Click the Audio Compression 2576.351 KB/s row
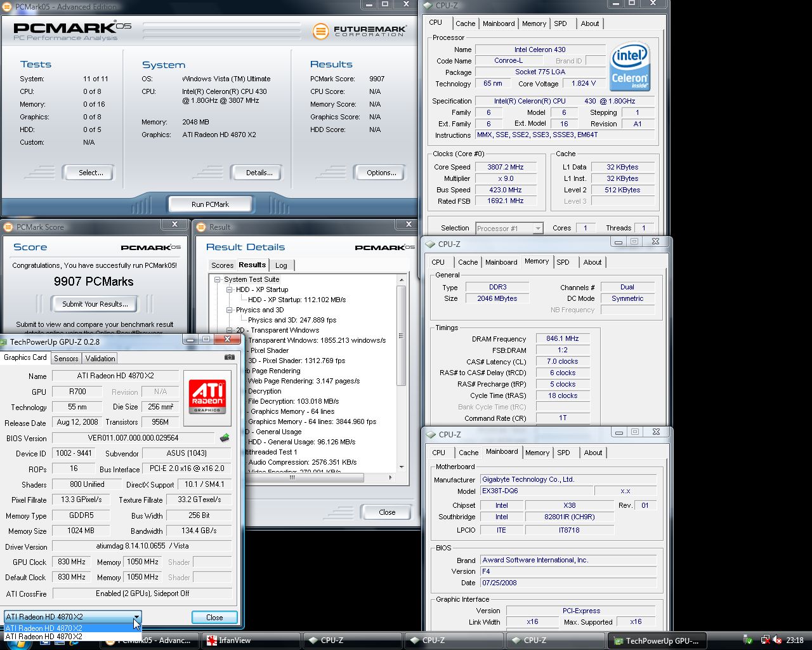 (x=302, y=462)
